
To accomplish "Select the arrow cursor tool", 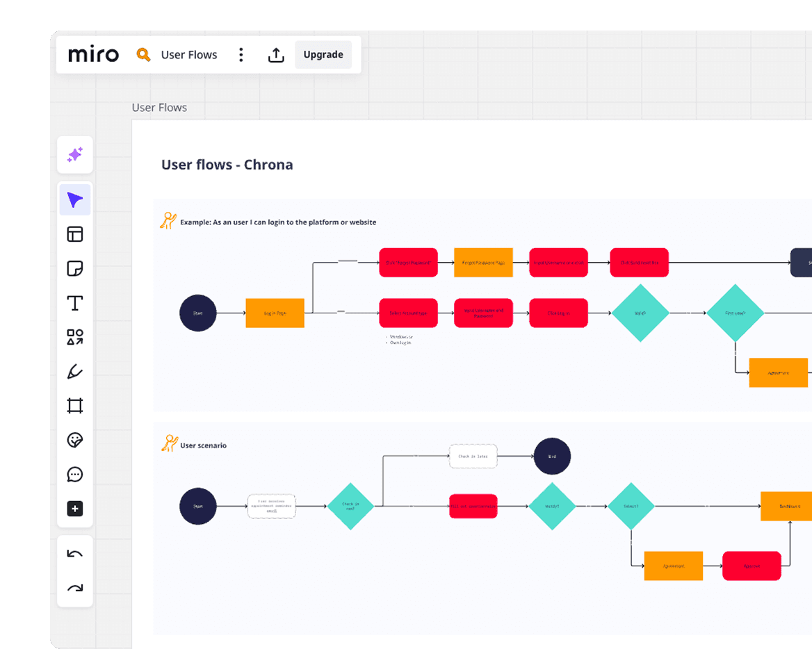I will coord(75,199).
